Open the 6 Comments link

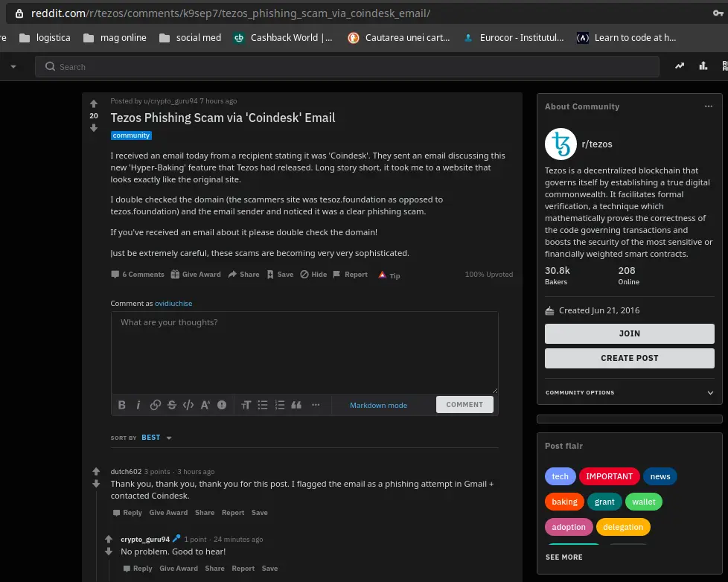click(138, 275)
